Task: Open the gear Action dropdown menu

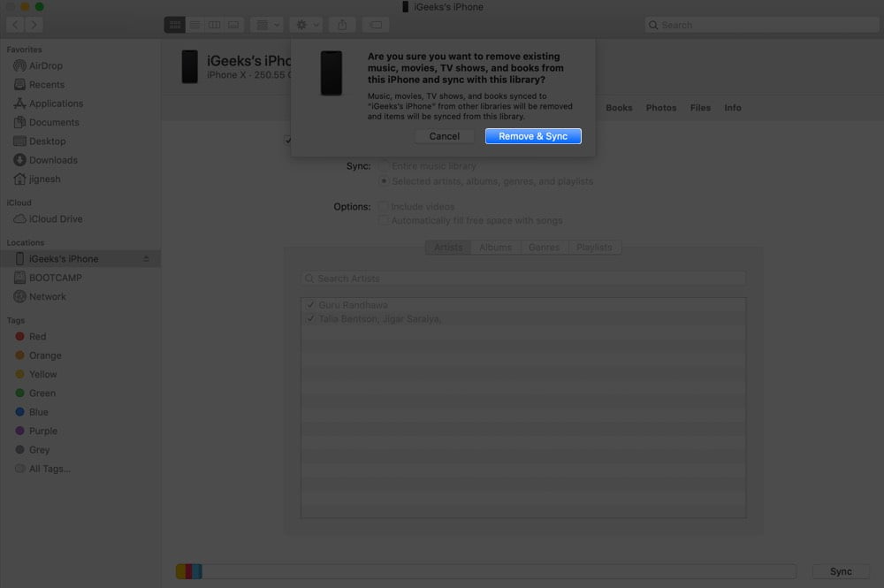Action: coord(308,25)
